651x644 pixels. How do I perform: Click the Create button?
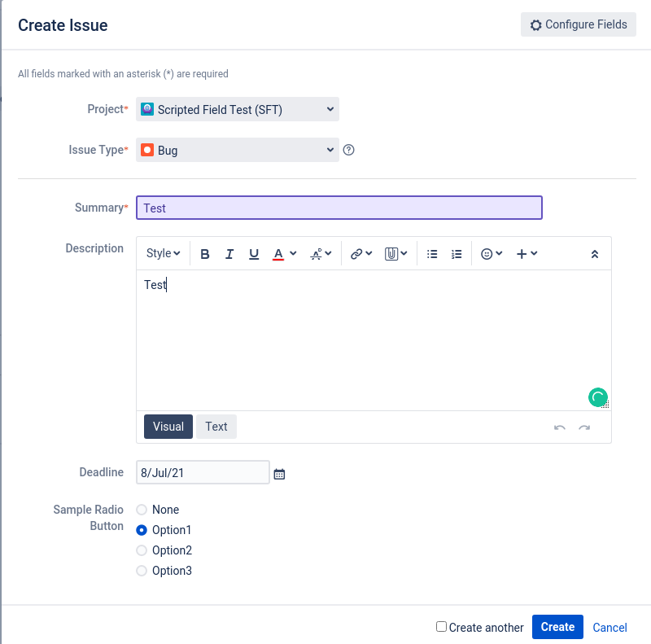coord(557,627)
